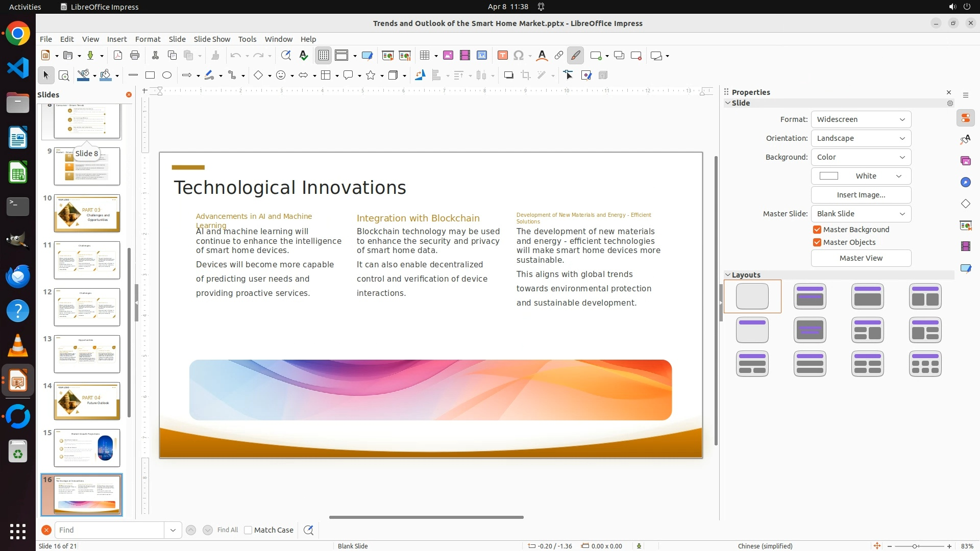Open the White background color swatch
This screenshot has width=980, height=551.
click(861, 176)
